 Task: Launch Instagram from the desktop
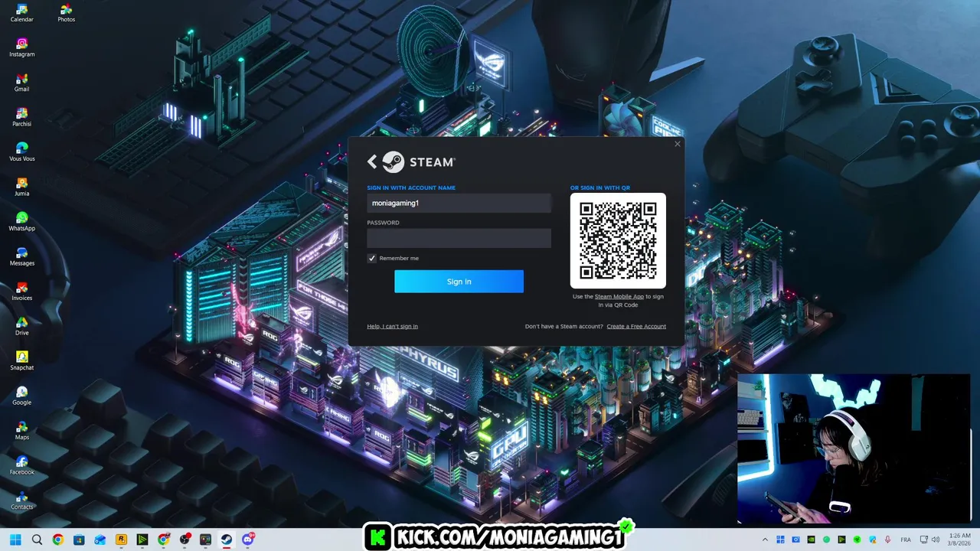point(21,47)
